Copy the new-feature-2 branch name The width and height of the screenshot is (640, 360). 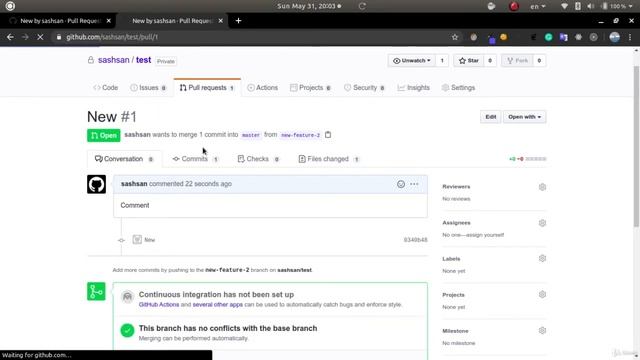tap(328, 135)
